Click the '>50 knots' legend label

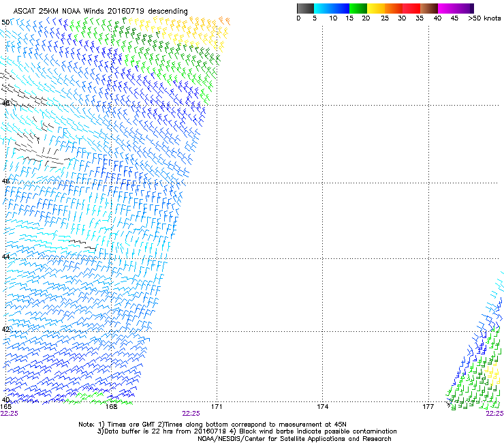484,18
